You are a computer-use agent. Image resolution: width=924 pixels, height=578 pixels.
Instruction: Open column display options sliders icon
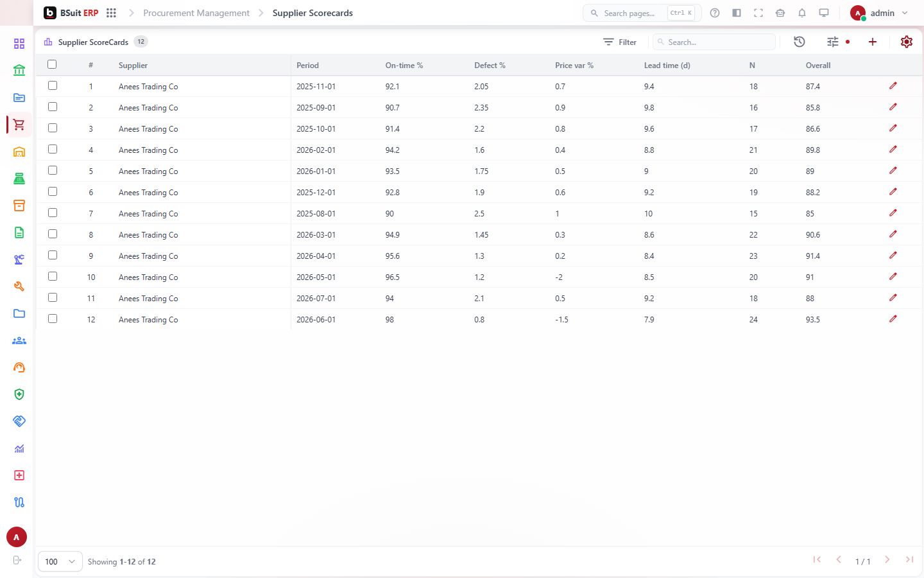tap(833, 42)
